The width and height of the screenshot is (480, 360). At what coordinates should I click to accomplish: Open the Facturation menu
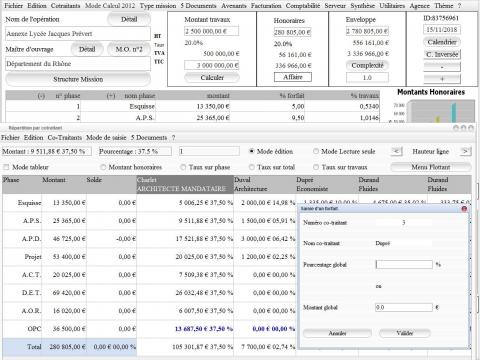[266, 6]
